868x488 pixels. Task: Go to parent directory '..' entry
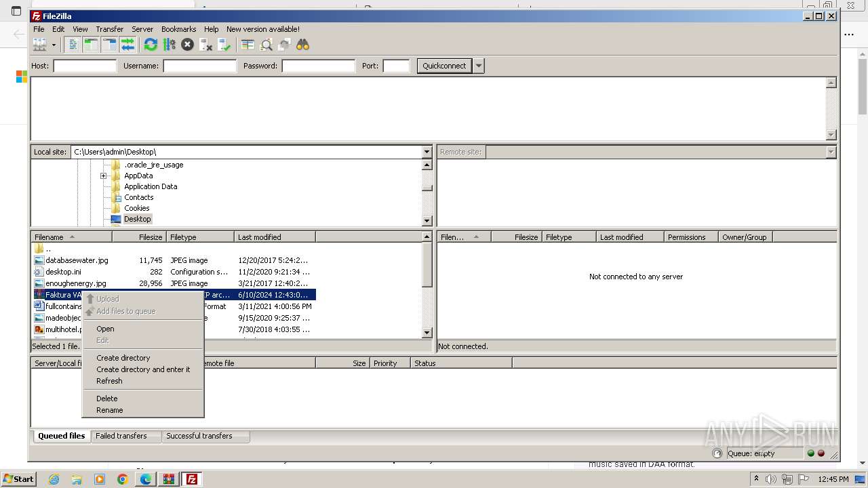[173, 249]
